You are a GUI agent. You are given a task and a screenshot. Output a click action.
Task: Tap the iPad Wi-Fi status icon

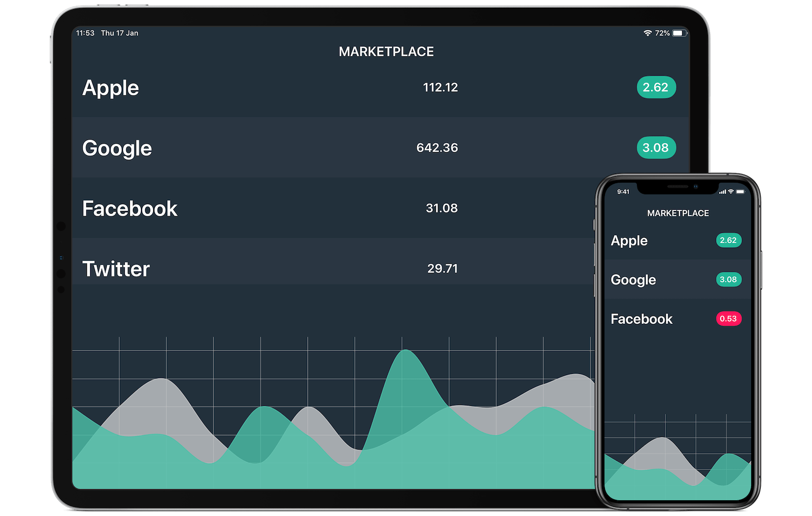click(x=648, y=33)
